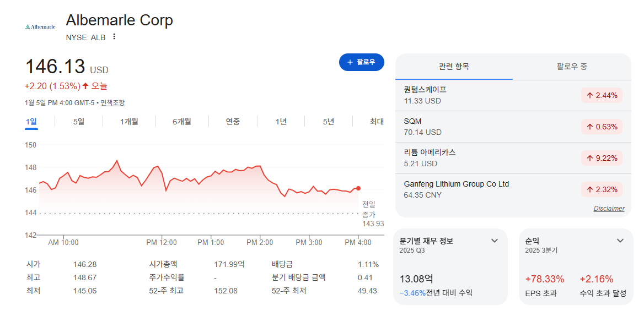Click the Albemarle Corp title
Image resolution: width=644 pixels, height=316 pixels.
pos(120,20)
